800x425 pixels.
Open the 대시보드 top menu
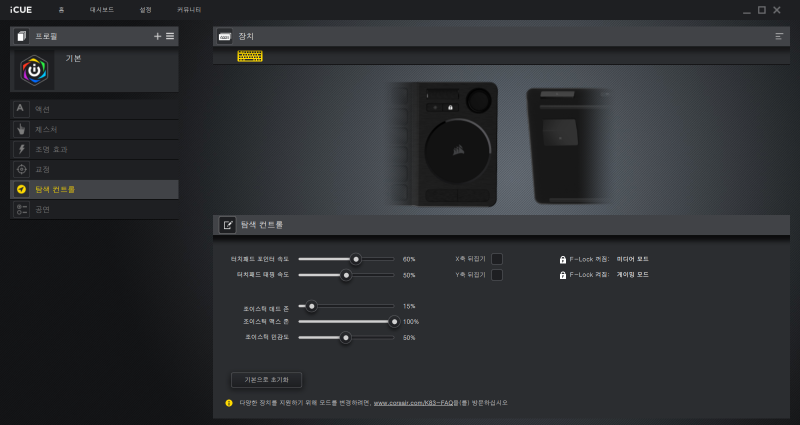click(x=102, y=10)
